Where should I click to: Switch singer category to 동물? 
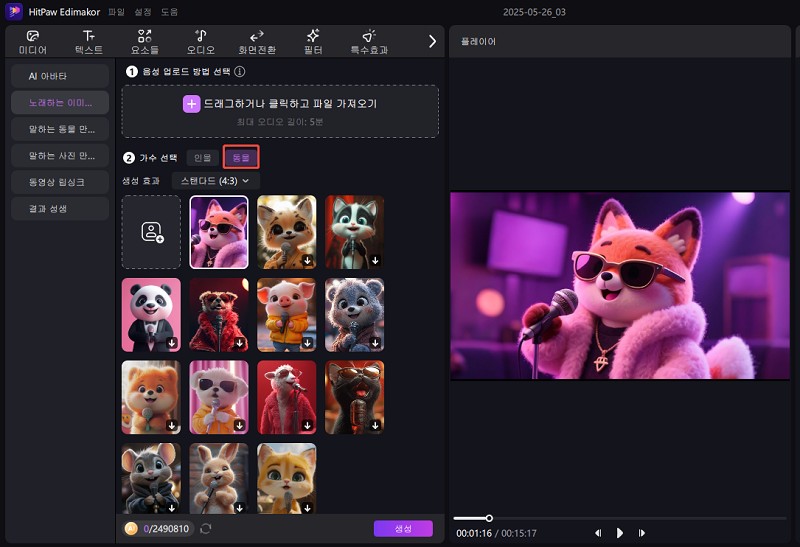(x=241, y=157)
